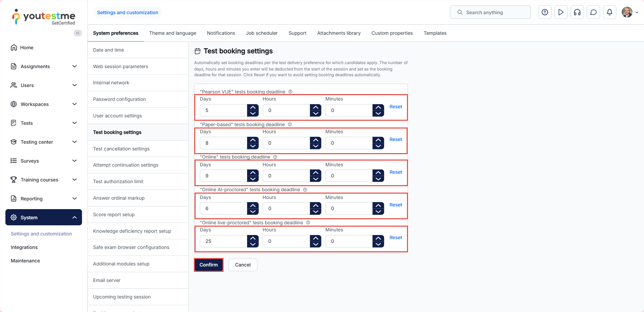Screen dimensions: 644x312
Task: Click the Pearson VUE deadline info icon
Action: [x=290, y=92]
